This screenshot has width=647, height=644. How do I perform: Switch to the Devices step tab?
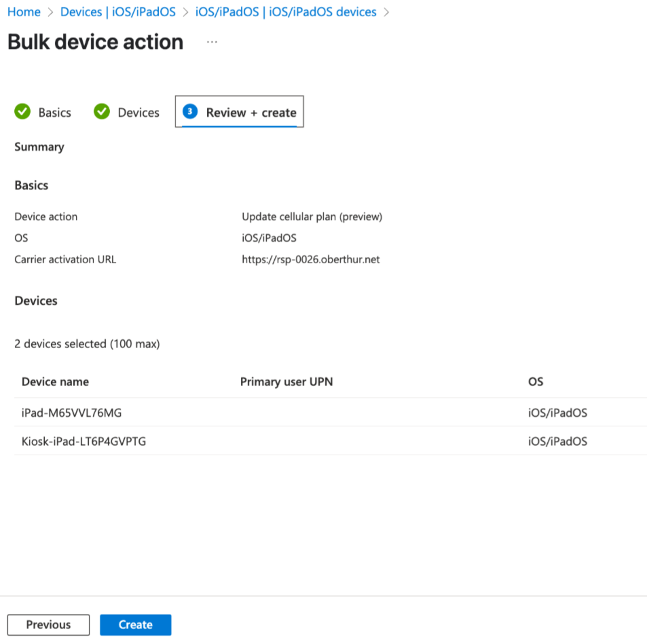pos(138,113)
